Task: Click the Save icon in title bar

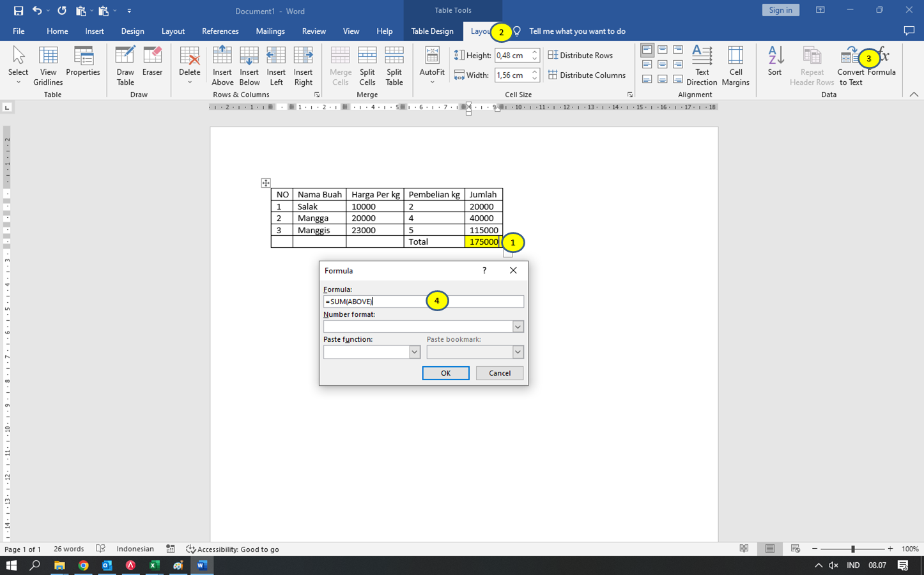Action: point(19,11)
